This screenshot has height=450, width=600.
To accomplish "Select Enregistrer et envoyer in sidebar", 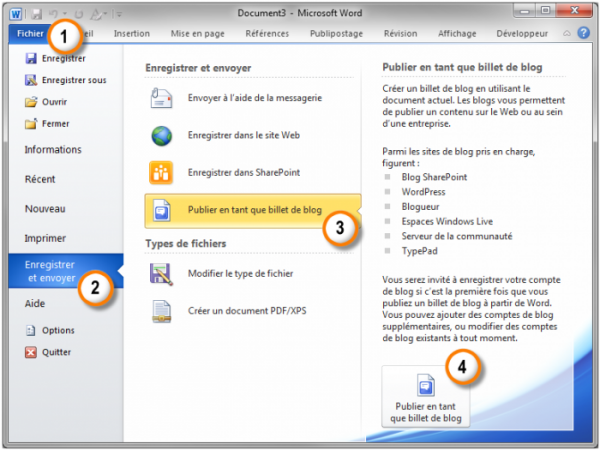I will pyautogui.click(x=66, y=271).
